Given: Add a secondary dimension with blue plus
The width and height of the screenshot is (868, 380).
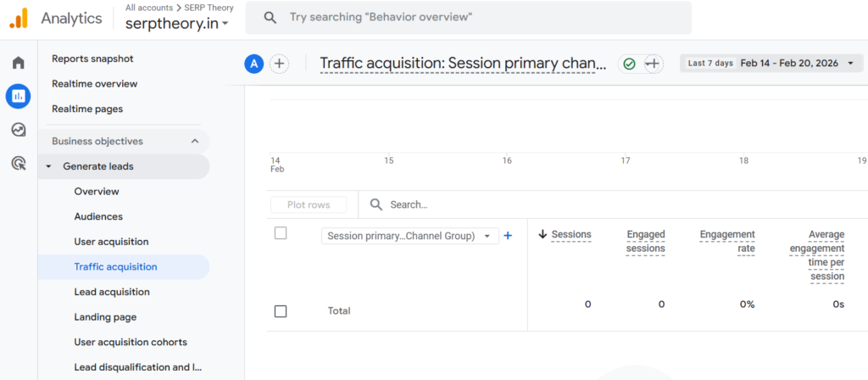Looking at the screenshot, I should click(x=508, y=236).
